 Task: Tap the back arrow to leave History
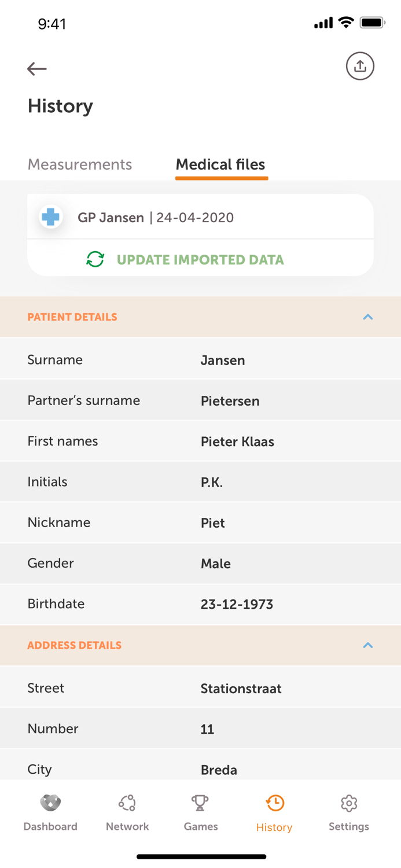(x=36, y=68)
